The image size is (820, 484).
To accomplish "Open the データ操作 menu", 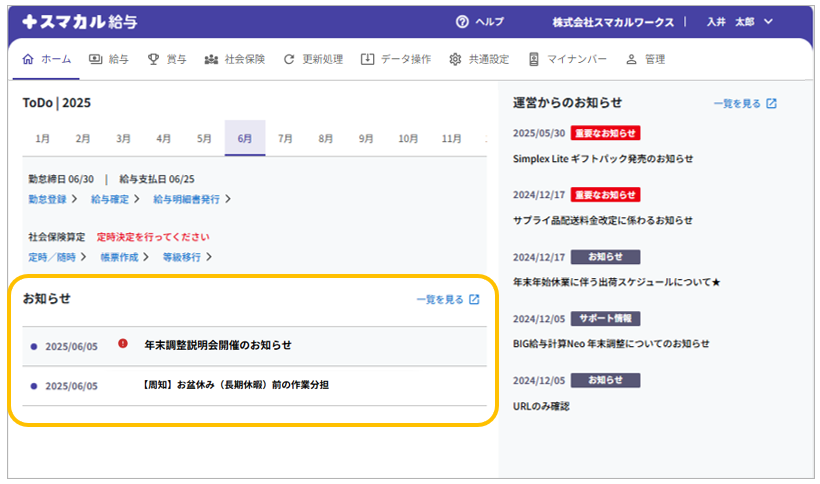I will (x=396, y=59).
